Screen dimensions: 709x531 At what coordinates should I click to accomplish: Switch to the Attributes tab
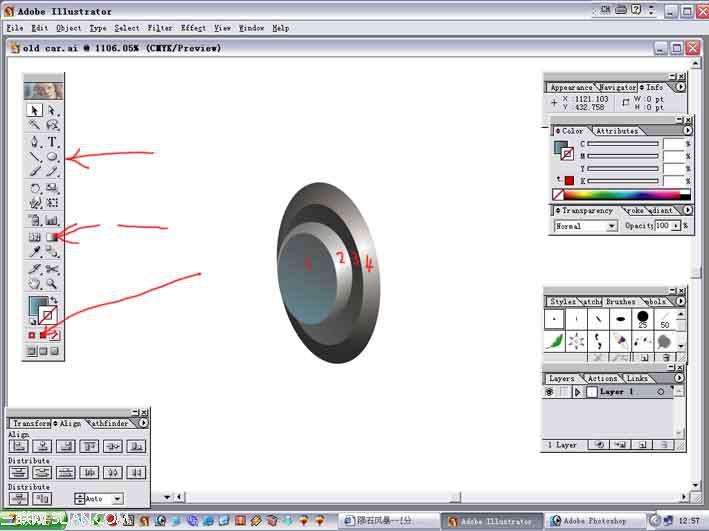[x=617, y=131]
